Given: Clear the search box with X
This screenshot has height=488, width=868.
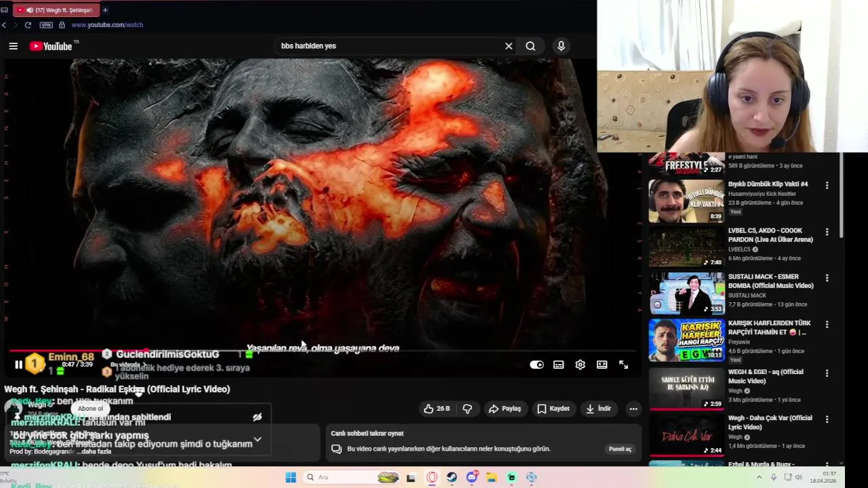Looking at the screenshot, I should pos(509,46).
